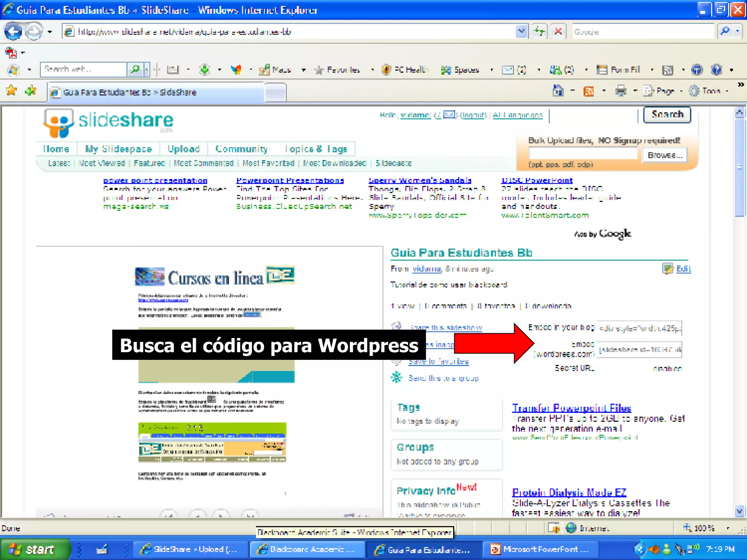Click the inbox envelope icon next to username
Screen dimensions: 747x560
(x=449, y=115)
